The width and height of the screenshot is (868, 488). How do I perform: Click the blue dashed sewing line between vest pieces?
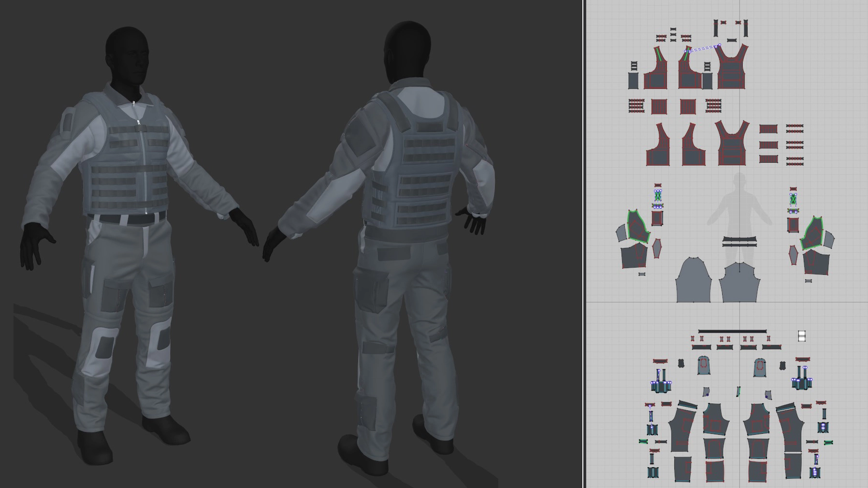tap(704, 48)
